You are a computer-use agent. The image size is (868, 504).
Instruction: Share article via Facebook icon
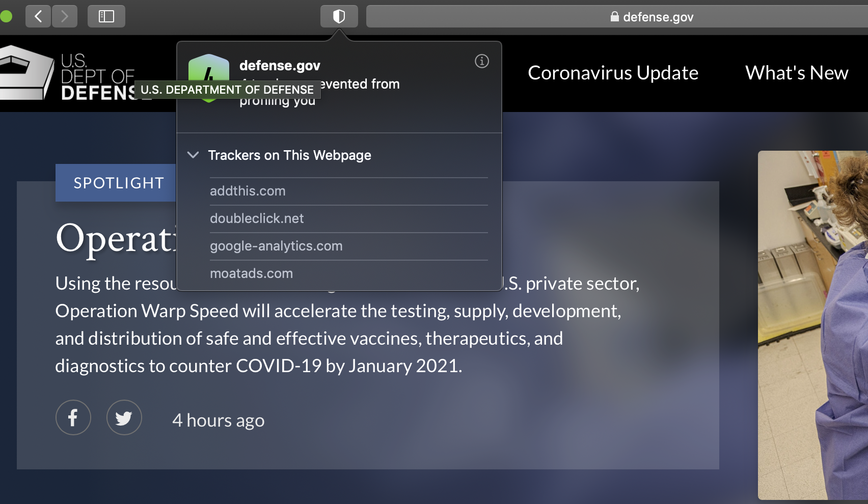click(73, 417)
